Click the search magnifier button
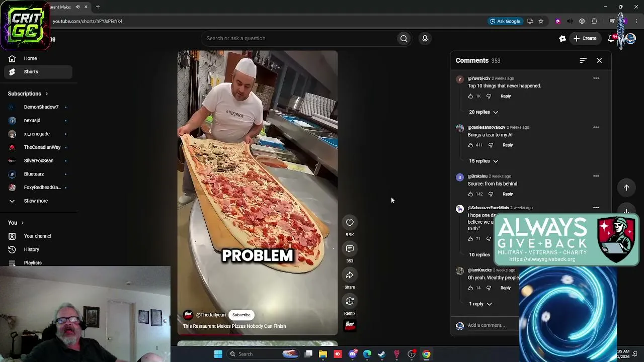 point(404,38)
